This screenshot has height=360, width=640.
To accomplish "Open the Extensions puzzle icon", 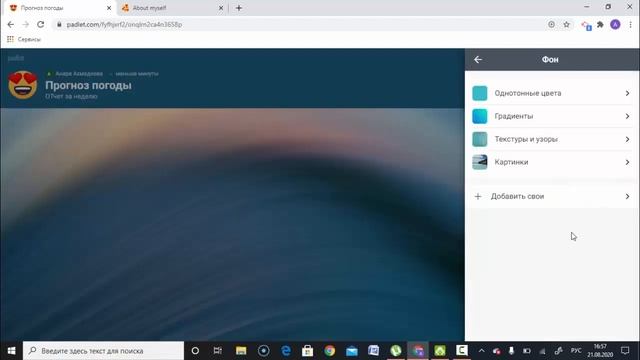I will click(600, 24).
